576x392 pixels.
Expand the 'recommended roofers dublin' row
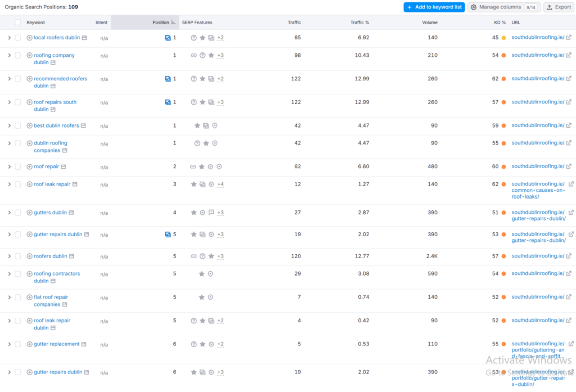(9, 79)
